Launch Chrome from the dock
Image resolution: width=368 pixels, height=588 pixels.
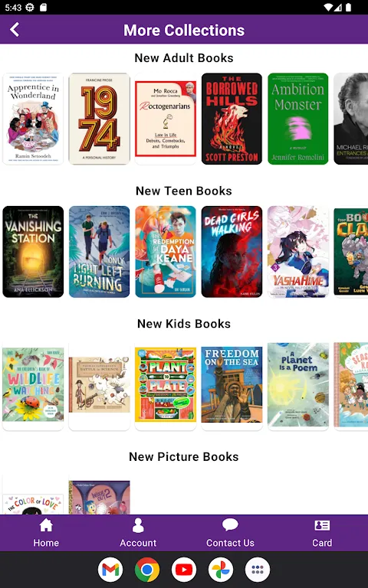coord(147,570)
